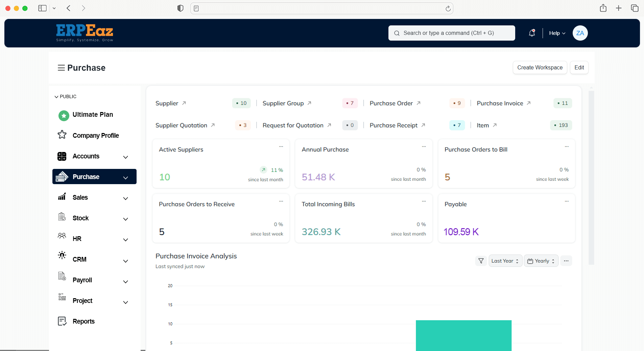Viewport: 644px width, 351px height.
Task: Click the Create Workspace button
Action: (540, 67)
